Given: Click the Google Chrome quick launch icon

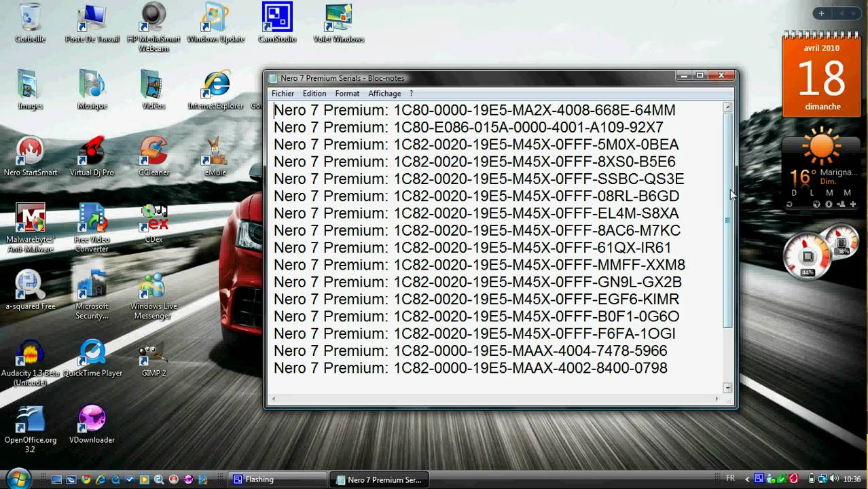Looking at the screenshot, I should [86, 479].
